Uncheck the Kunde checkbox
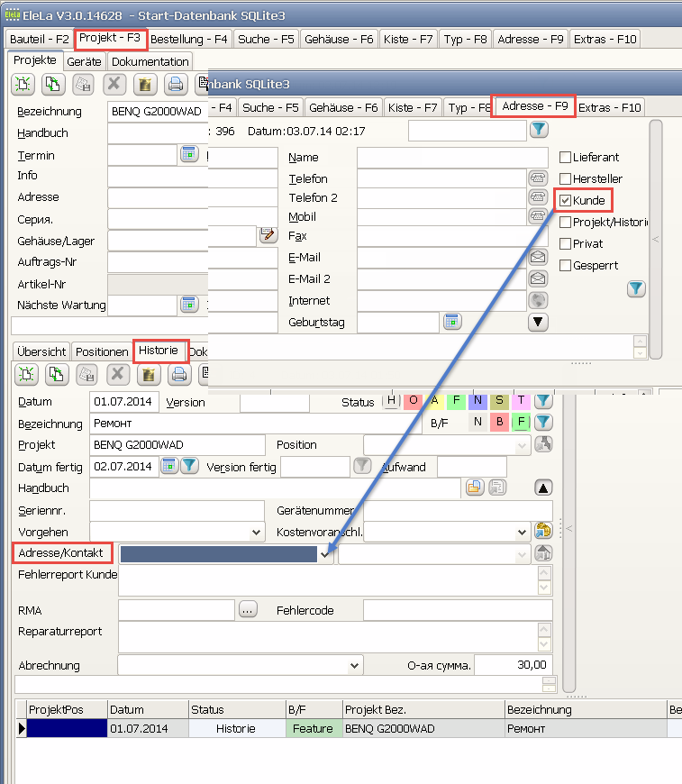 [x=566, y=200]
